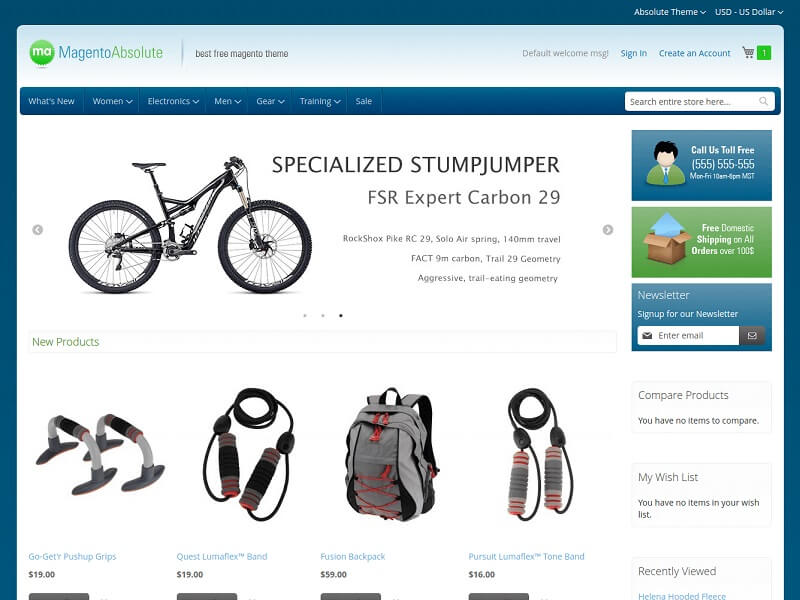Advance to next slide arrow

coord(608,230)
